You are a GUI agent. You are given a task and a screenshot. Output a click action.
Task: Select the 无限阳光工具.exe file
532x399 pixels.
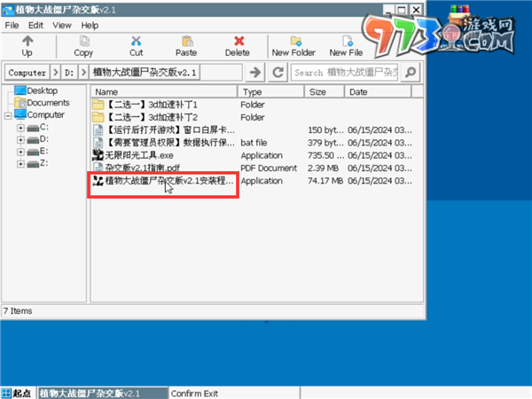coord(127,155)
